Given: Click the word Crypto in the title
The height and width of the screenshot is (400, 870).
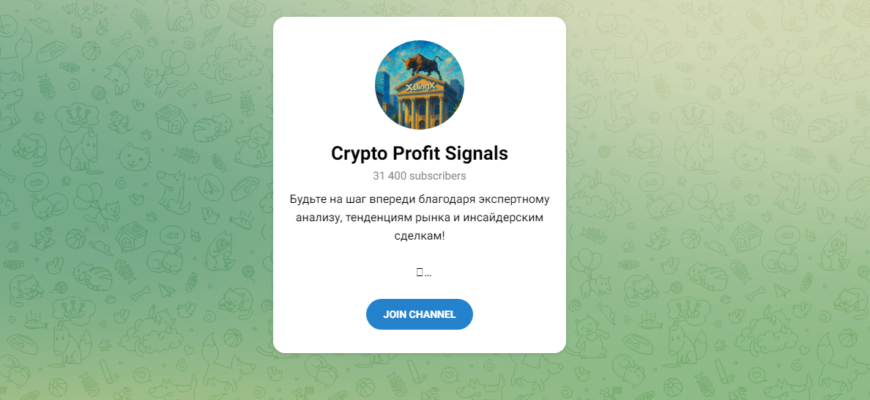Looking at the screenshot, I should pyautogui.click(x=359, y=154).
